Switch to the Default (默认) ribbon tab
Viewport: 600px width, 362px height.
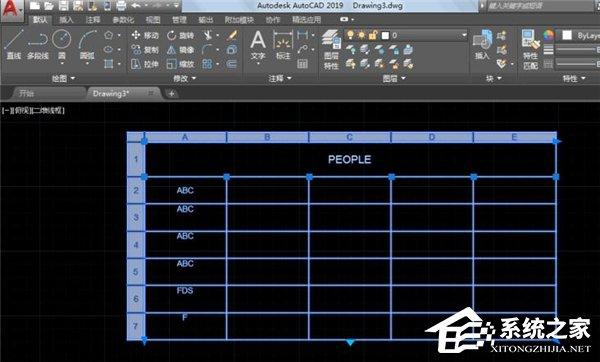(x=40, y=20)
